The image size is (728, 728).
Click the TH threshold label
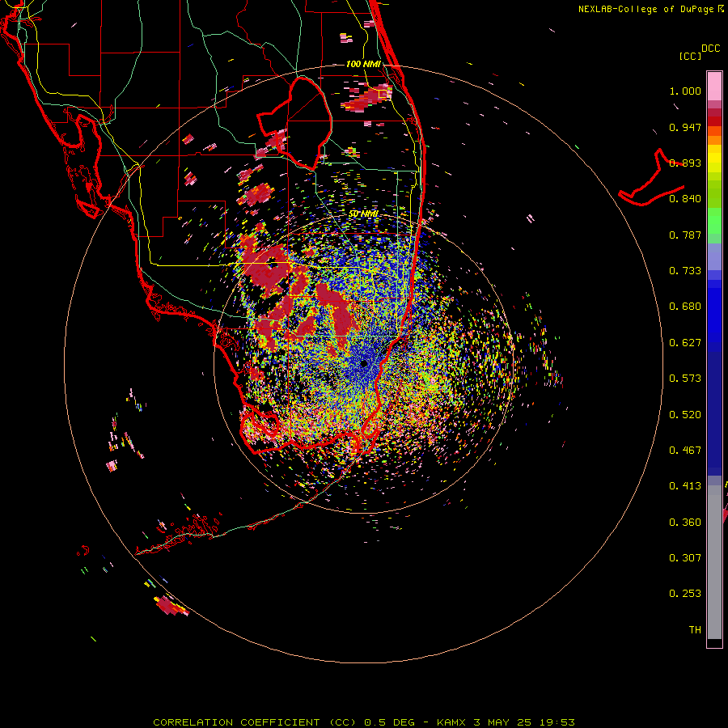coord(695,630)
